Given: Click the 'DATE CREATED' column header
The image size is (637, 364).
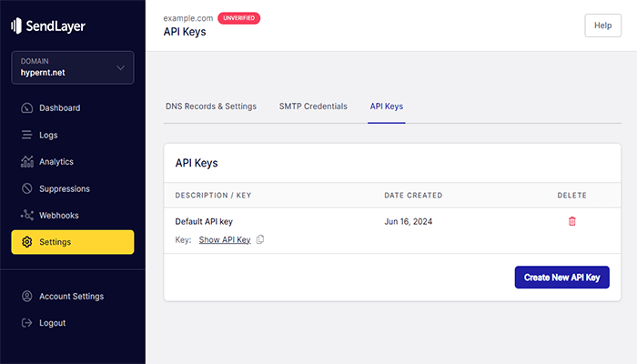Looking at the screenshot, I should pyautogui.click(x=413, y=196).
